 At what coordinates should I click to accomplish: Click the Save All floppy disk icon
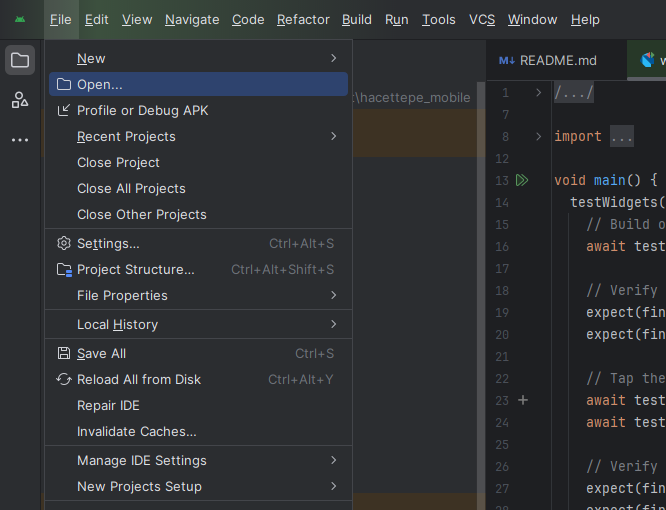click(64, 353)
